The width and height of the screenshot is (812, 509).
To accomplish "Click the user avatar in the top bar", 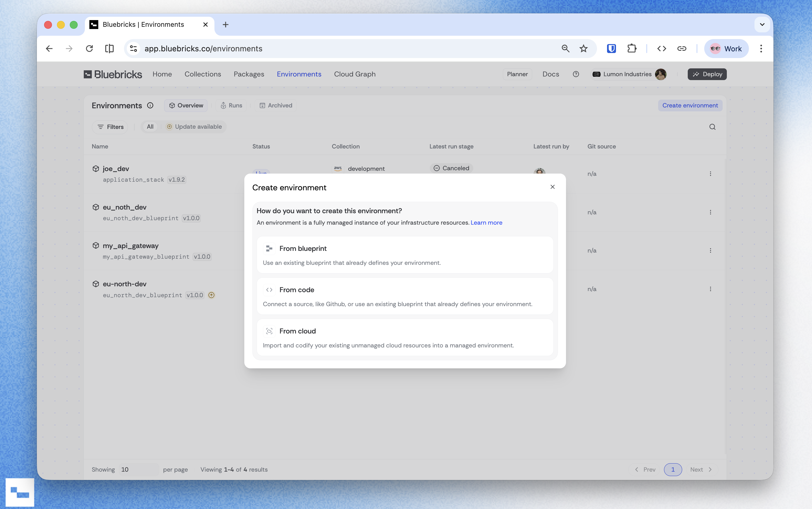I will coord(660,74).
